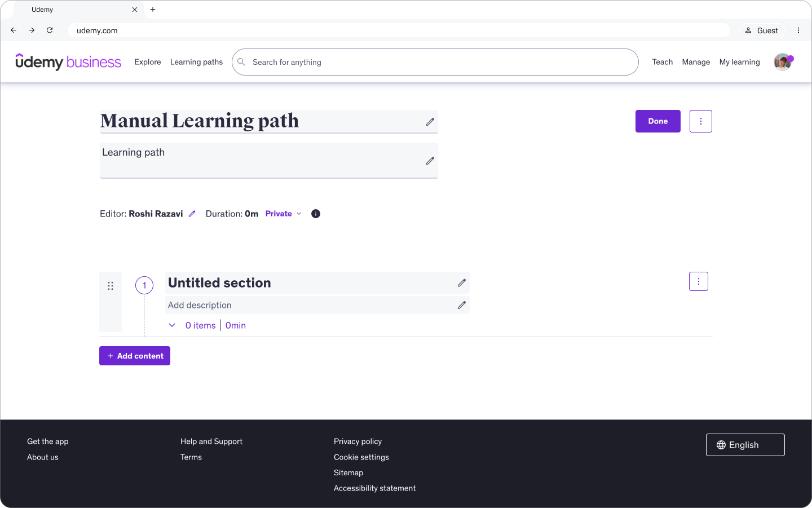
Task: Click the Add content button
Action: [135, 356]
